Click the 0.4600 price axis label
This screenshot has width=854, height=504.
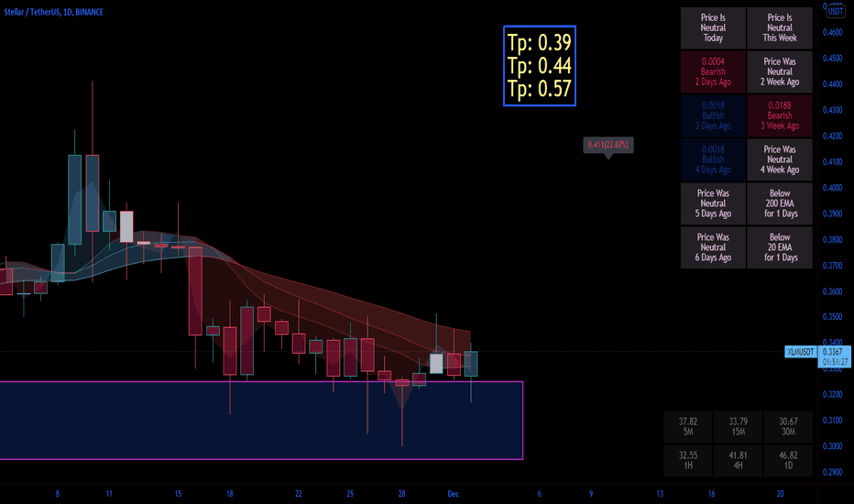click(x=832, y=32)
